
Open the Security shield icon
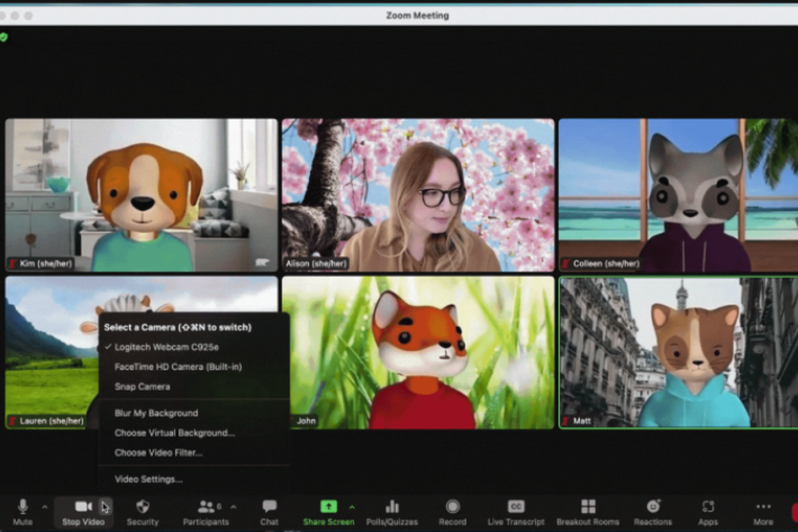[143, 507]
